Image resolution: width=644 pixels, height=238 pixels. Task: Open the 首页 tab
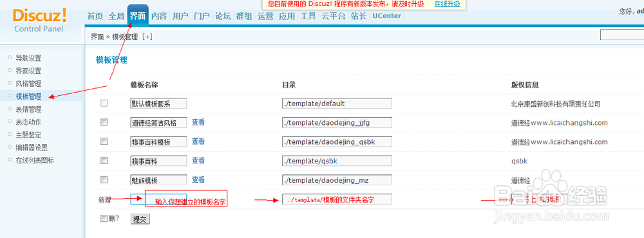95,17
